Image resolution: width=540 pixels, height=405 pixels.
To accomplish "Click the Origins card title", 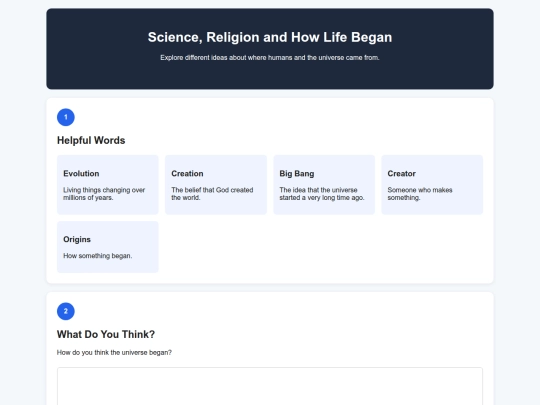I will pos(77,239).
